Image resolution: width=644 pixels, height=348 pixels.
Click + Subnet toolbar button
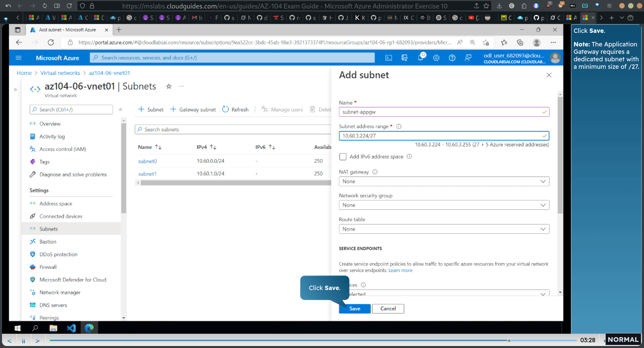(151, 109)
